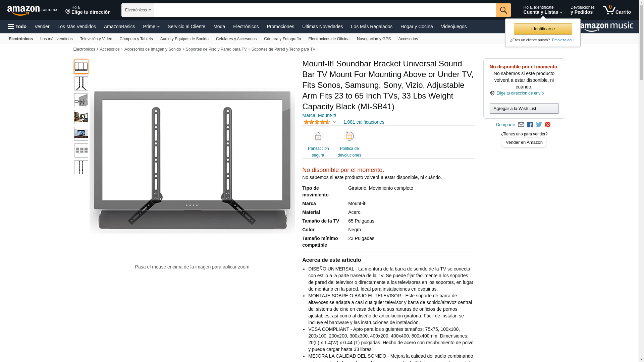
Task: Select the second product thumbnail image
Action: click(x=81, y=83)
